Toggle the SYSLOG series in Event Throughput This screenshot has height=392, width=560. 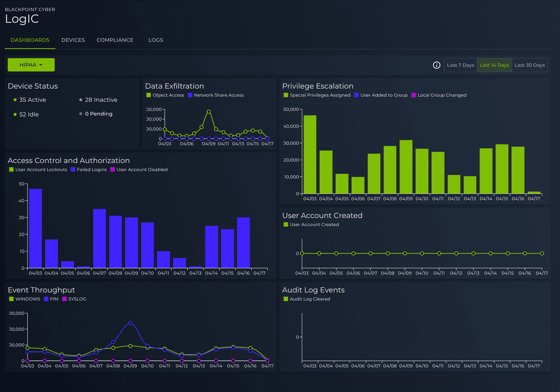[x=64, y=299]
